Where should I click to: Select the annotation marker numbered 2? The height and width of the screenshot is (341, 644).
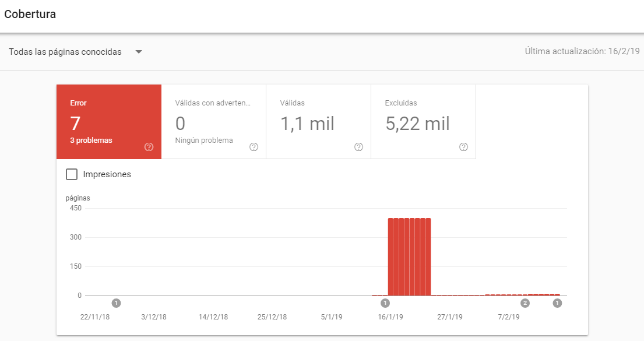pos(525,303)
